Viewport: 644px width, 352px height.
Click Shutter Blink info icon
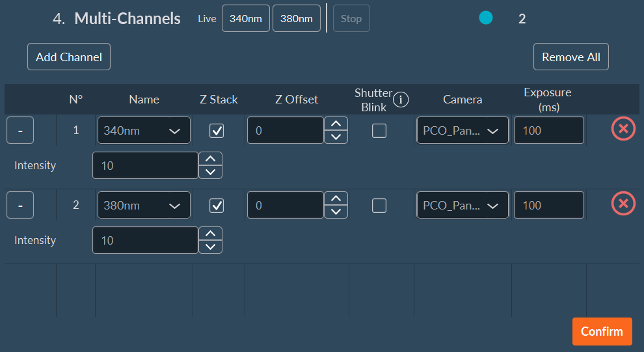401,100
